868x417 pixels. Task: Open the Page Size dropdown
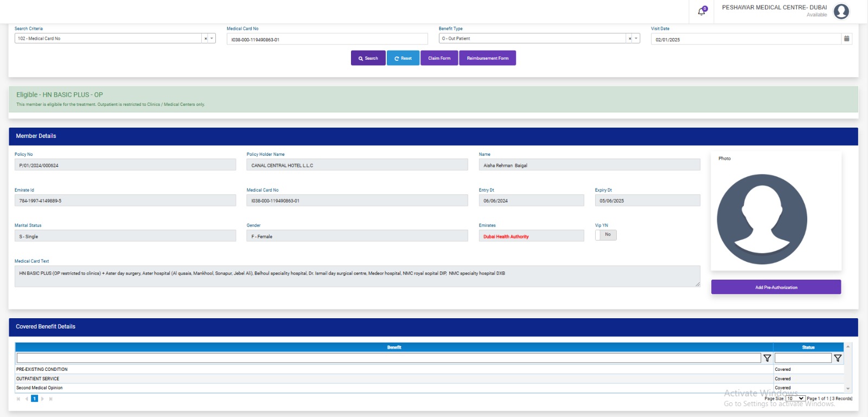point(795,399)
